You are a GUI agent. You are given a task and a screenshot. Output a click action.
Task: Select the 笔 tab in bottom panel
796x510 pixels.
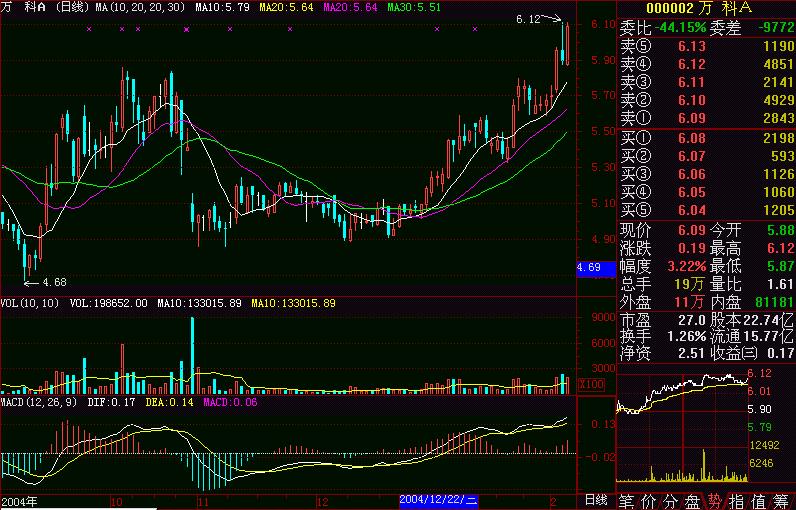pos(627,500)
